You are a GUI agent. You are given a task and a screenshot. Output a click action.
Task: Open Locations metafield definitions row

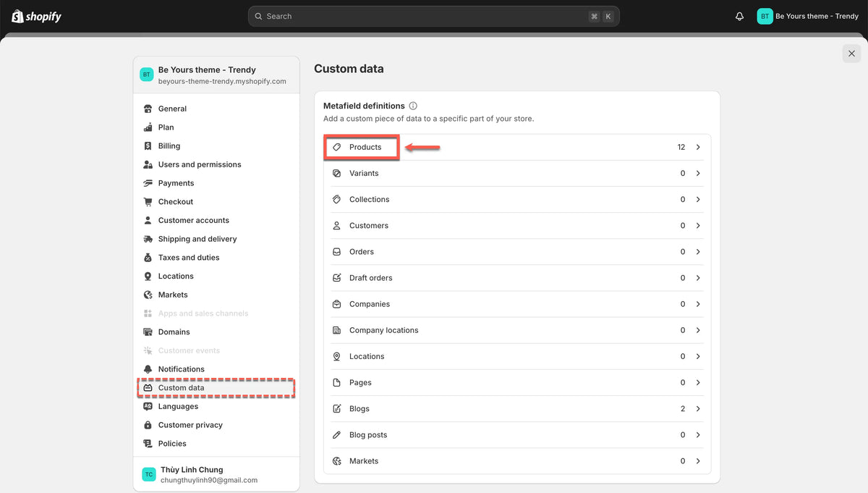[x=517, y=356]
